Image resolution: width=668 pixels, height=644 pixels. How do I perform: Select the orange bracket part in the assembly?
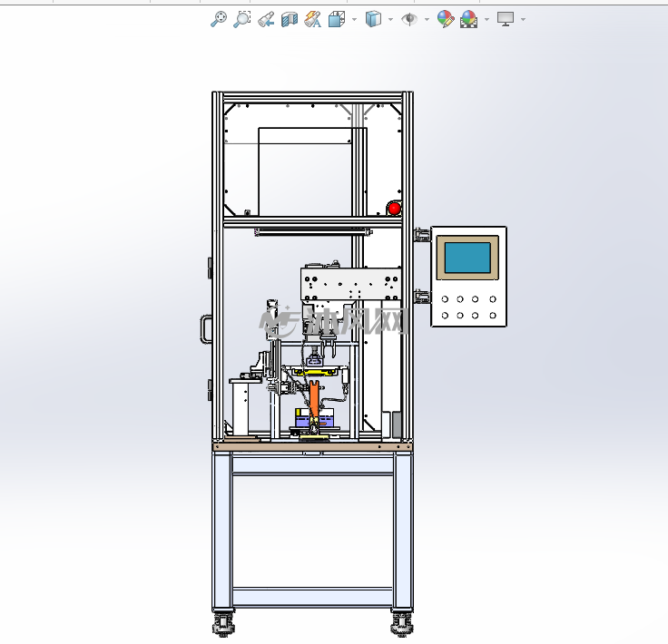tap(314, 400)
